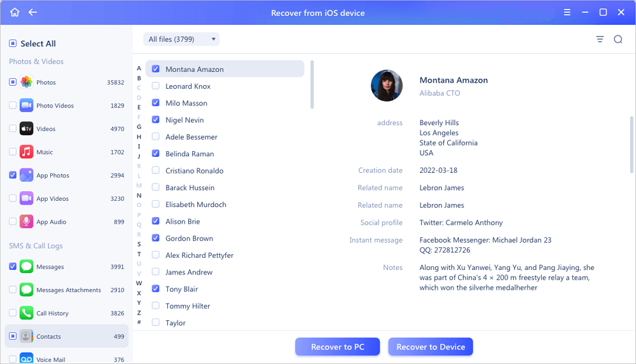
Task: Select the James Andrew contact row
Action: 225,272
